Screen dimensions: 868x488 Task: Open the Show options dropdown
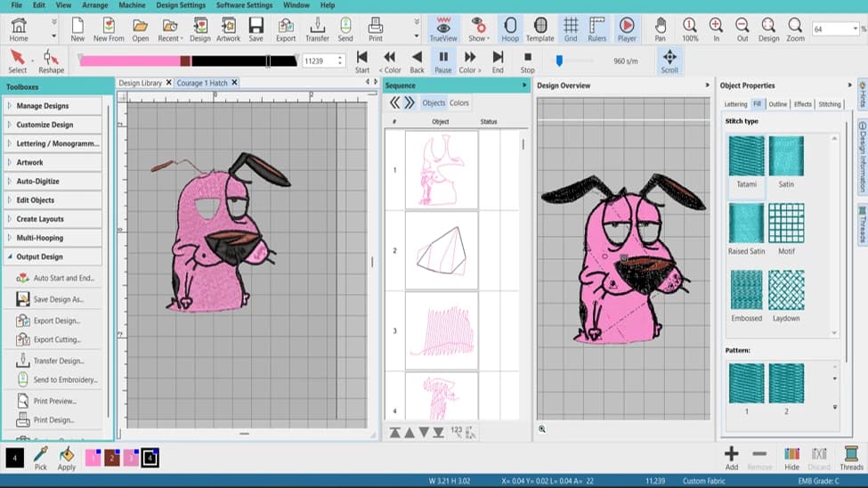pyautogui.click(x=478, y=29)
